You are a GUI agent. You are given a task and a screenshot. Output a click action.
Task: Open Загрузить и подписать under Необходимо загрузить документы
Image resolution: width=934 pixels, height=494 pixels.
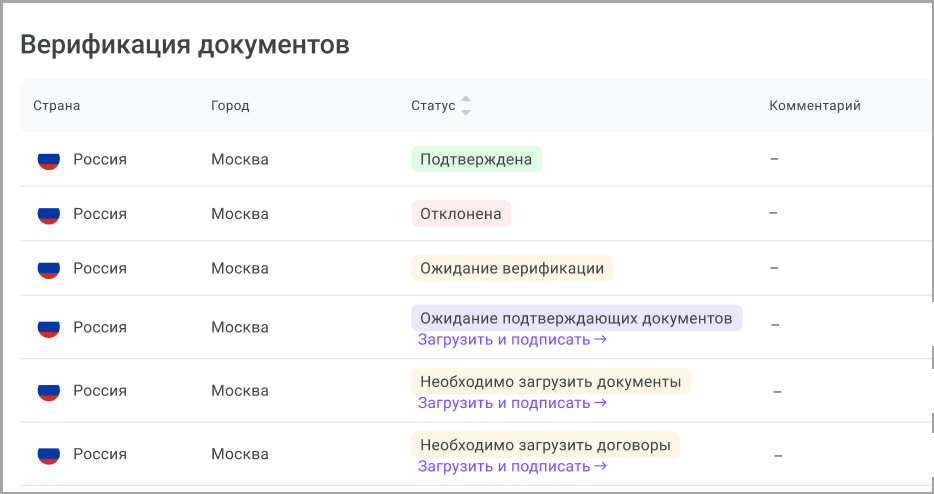(x=512, y=403)
